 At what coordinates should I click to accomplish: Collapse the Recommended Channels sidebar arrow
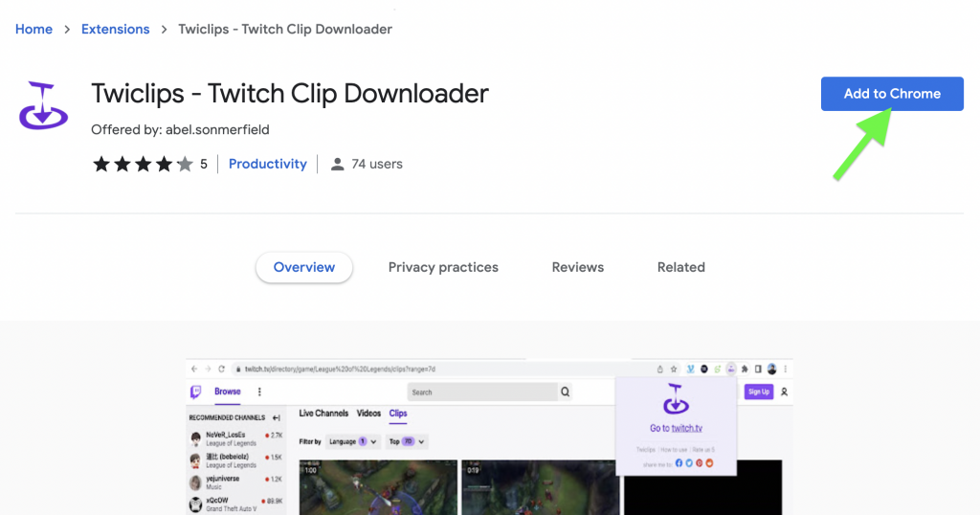pos(276,417)
